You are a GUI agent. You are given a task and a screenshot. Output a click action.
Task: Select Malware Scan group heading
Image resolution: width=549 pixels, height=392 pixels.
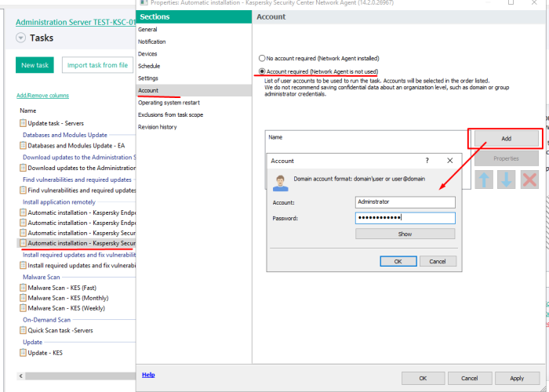tap(42, 277)
